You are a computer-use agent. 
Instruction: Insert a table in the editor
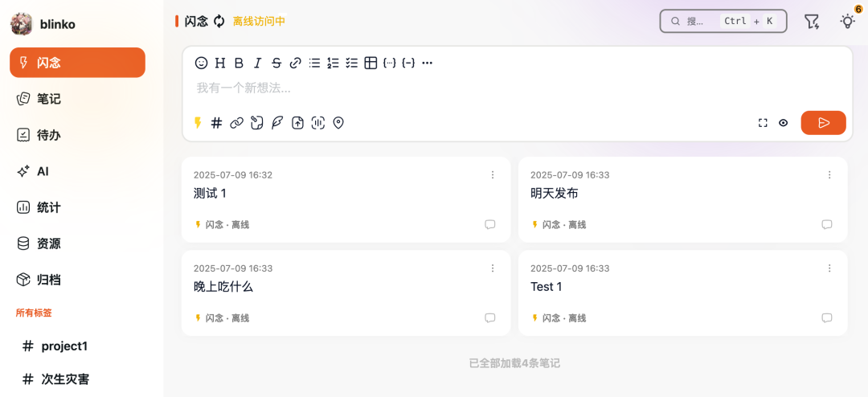[371, 63]
